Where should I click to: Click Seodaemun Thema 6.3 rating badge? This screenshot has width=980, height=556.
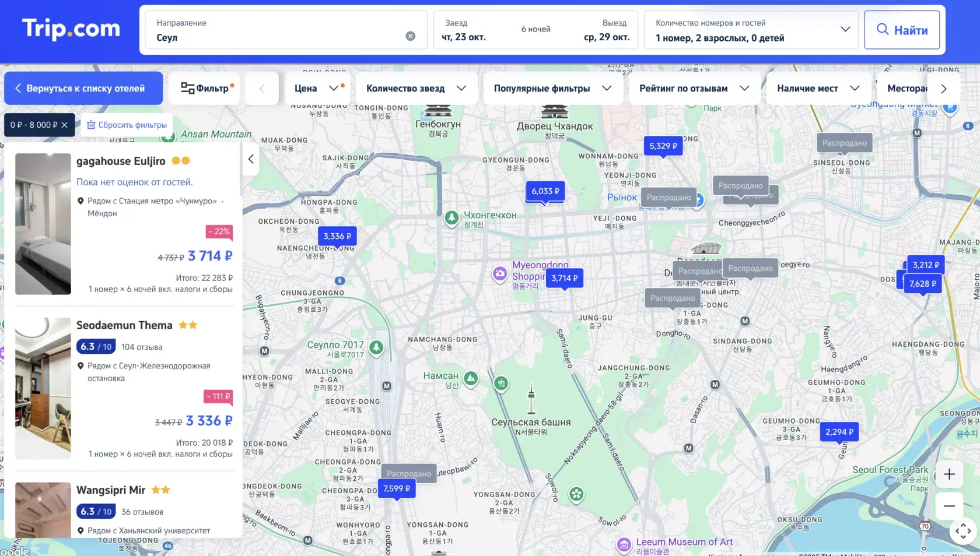tap(96, 347)
